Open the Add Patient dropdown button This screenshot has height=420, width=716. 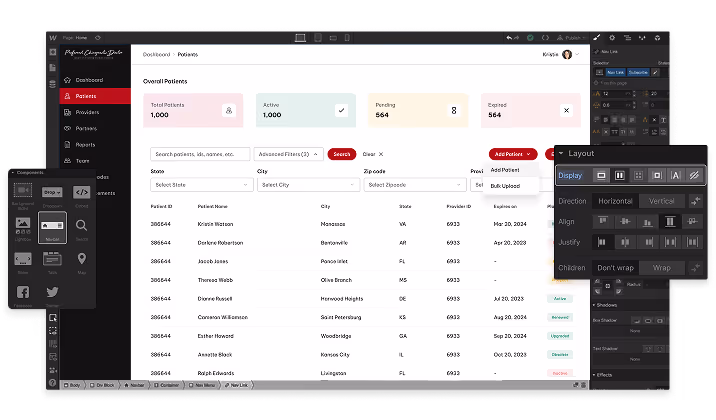(512, 154)
